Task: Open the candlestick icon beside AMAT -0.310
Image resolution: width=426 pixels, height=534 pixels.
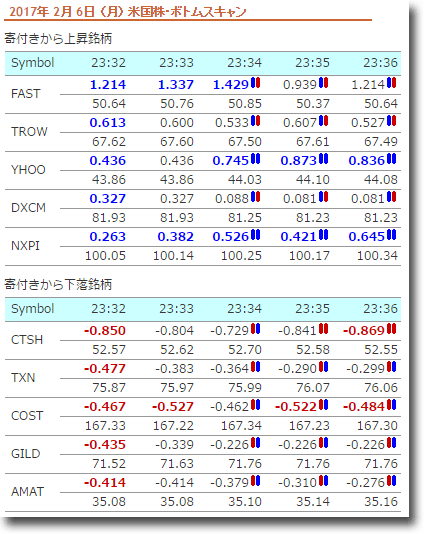Action: click(x=324, y=481)
